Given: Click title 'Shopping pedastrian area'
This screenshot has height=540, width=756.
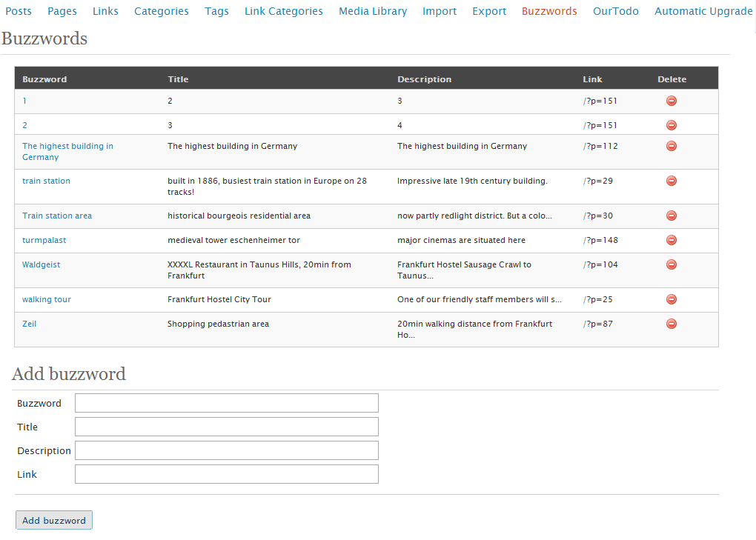Looking at the screenshot, I should 219,324.
